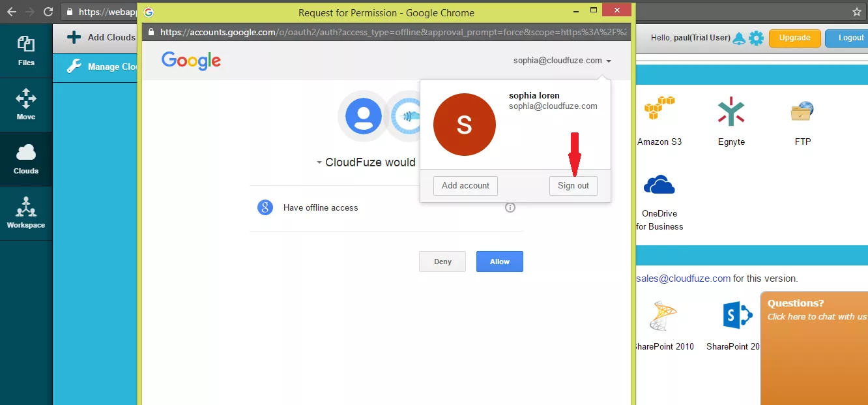Click the Hello, paul(Trial User) greeting
The width and height of the screenshot is (868, 405).
691,38
